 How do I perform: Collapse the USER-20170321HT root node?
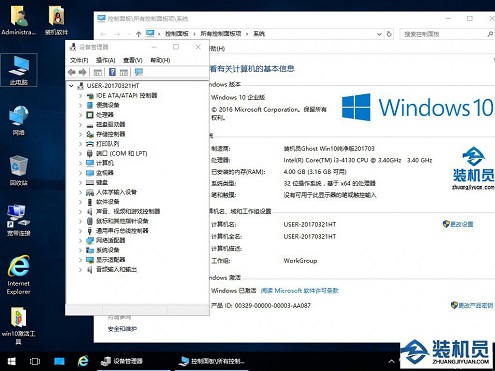point(71,86)
